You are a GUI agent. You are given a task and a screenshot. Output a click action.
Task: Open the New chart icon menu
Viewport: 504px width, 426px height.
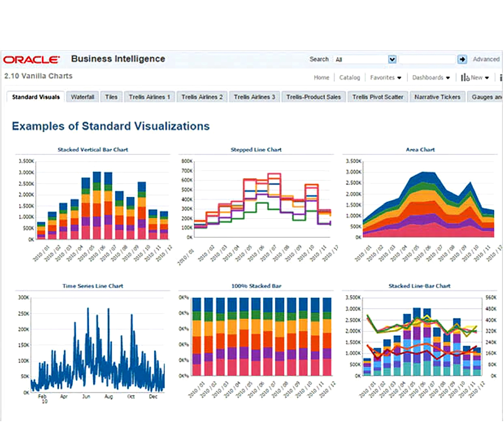click(475, 77)
